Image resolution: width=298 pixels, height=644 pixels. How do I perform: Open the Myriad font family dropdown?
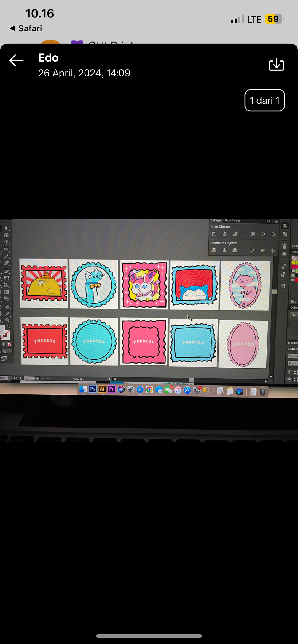[293, 356]
